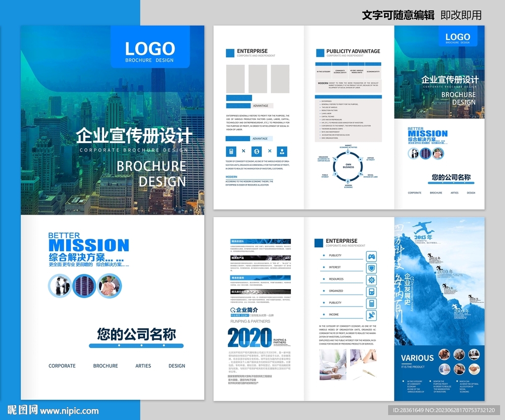Click the OWN BUSINESS circular diagram

(x=348, y=166)
